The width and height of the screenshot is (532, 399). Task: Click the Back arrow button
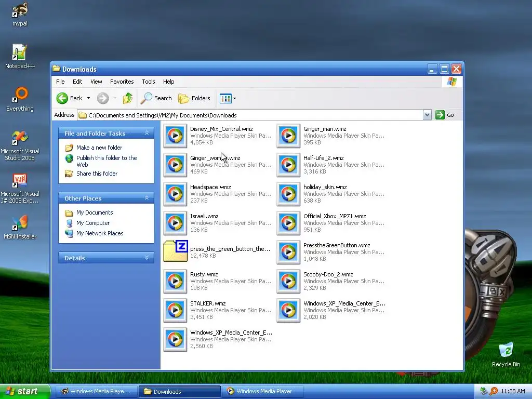point(70,98)
